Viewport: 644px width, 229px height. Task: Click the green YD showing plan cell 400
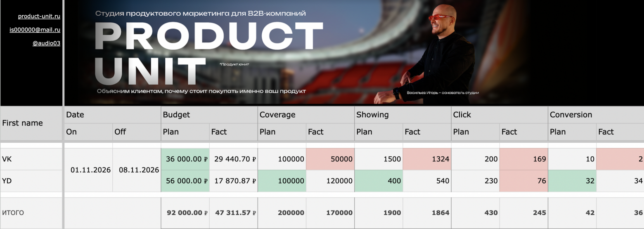tap(378, 181)
